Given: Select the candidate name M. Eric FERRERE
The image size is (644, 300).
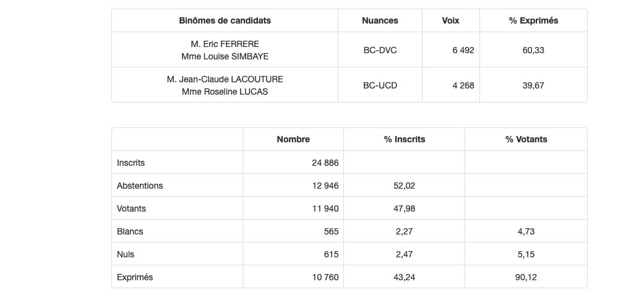Looking at the screenshot, I should tap(225, 44).
